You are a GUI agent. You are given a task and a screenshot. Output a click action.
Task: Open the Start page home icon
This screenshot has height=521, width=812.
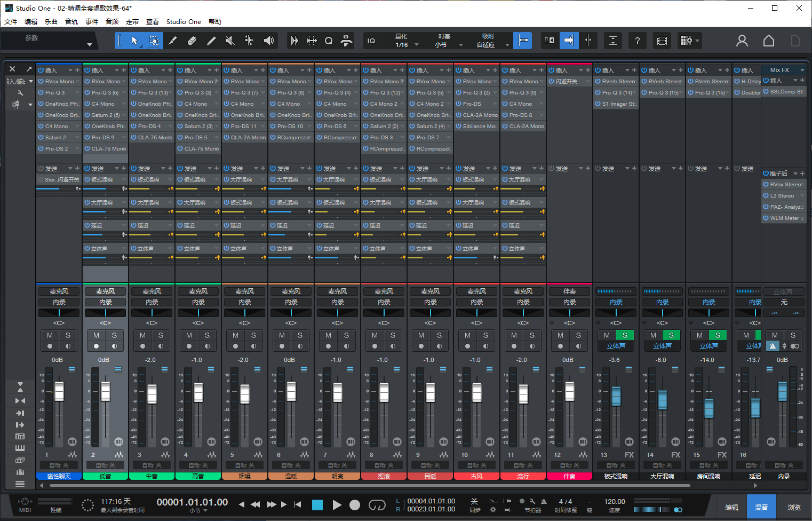pyautogui.click(x=768, y=41)
